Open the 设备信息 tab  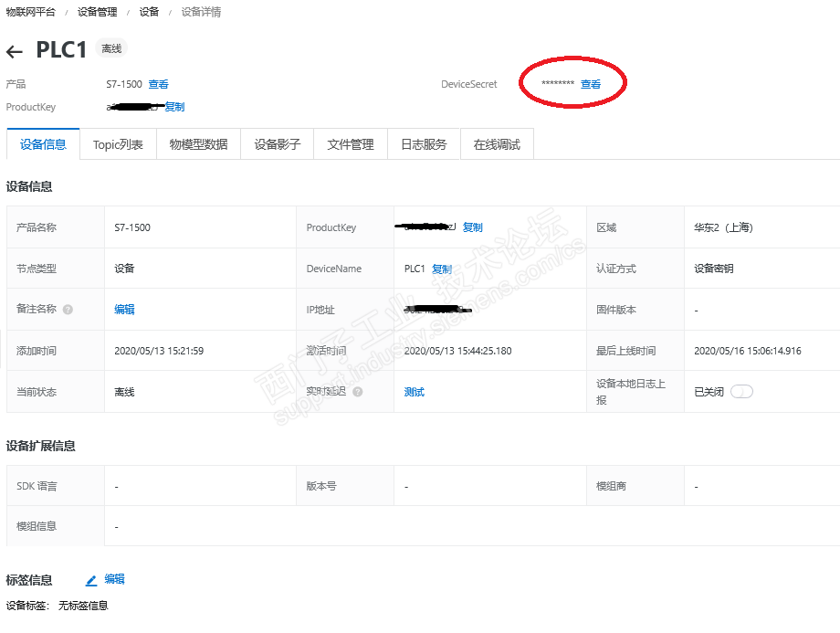pyautogui.click(x=43, y=144)
